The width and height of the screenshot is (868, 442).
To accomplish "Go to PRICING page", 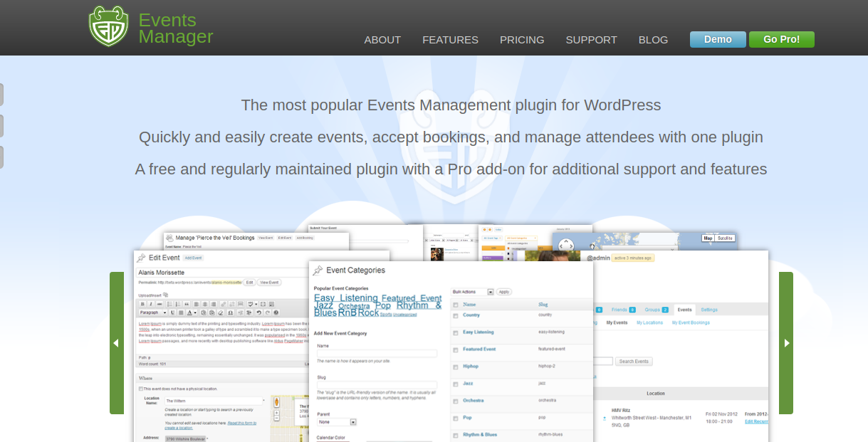I will pyautogui.click(x=522, y=40).
